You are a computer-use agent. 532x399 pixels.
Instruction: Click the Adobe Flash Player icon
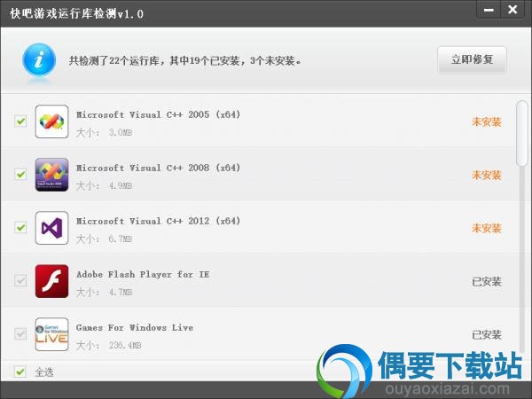point(52,281)
